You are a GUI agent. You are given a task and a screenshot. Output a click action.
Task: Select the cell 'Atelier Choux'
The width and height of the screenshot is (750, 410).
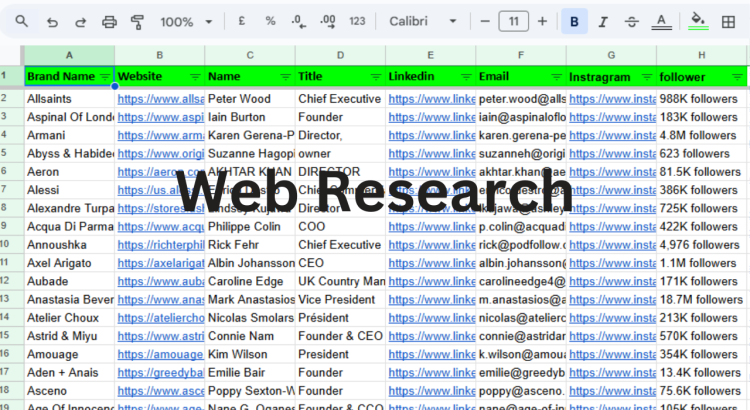click(x=69, y=318)
